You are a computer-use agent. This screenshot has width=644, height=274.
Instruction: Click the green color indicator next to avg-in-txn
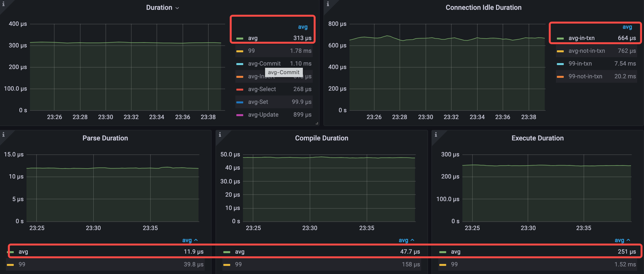(560, 38)
